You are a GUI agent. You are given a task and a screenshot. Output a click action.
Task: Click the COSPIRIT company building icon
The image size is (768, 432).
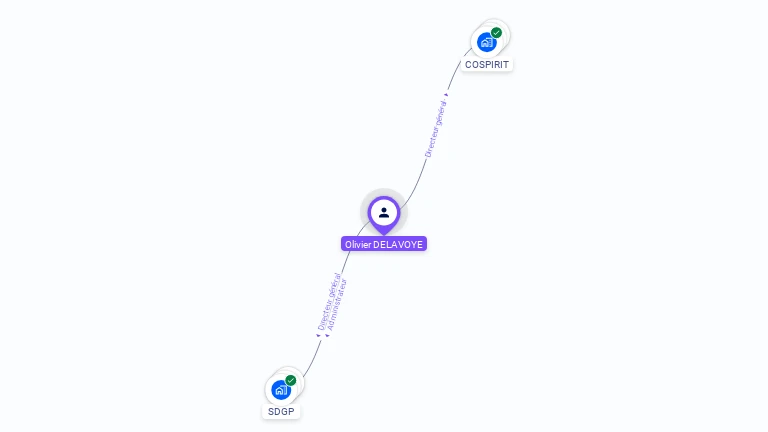486,43
